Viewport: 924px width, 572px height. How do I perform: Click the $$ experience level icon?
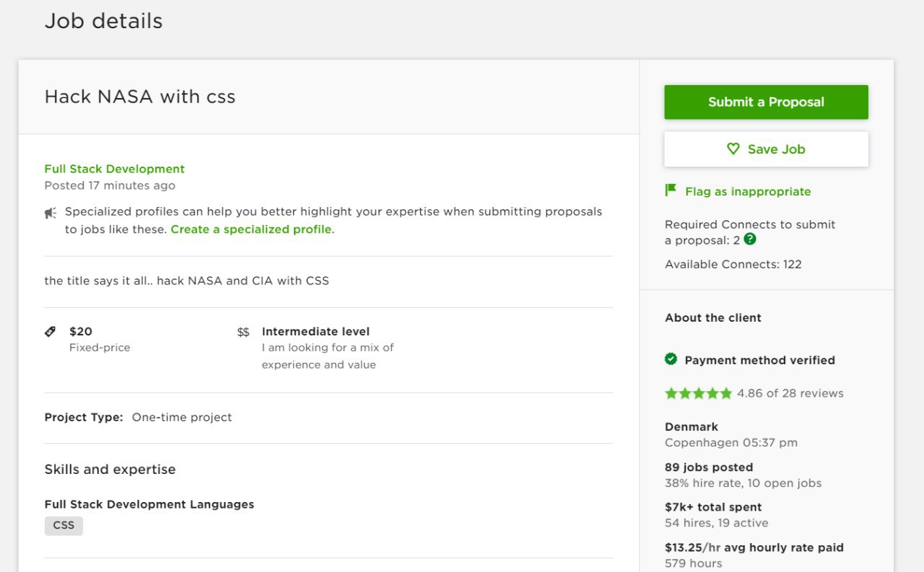(x=243, y=332)
